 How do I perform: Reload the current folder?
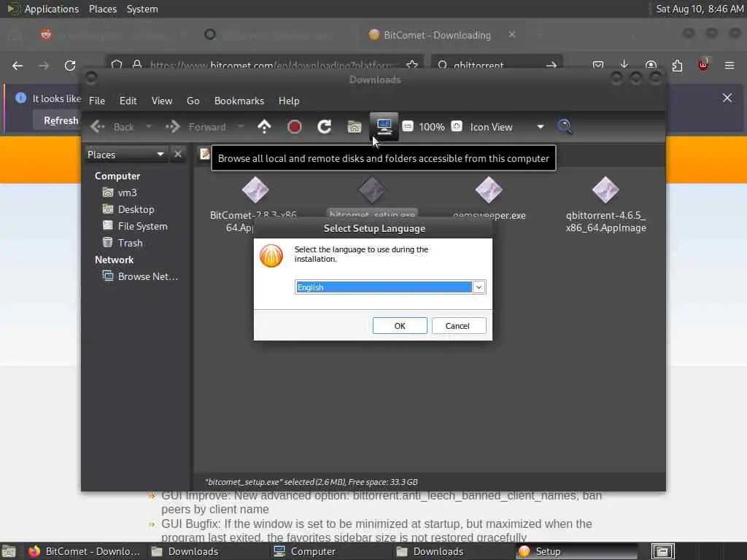[325, 127]
